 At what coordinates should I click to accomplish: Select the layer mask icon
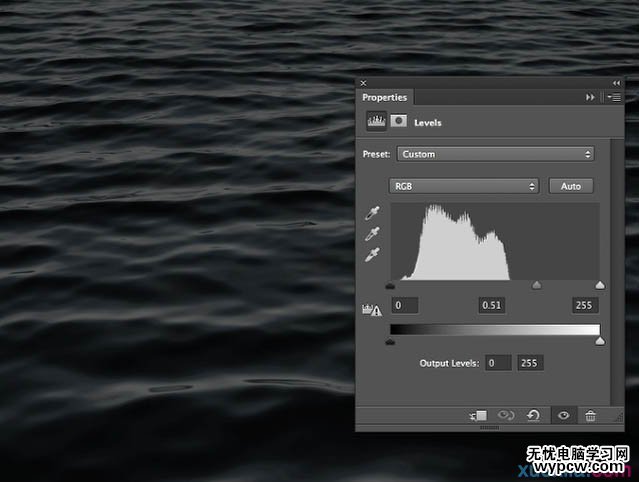(x=398, y=121)
